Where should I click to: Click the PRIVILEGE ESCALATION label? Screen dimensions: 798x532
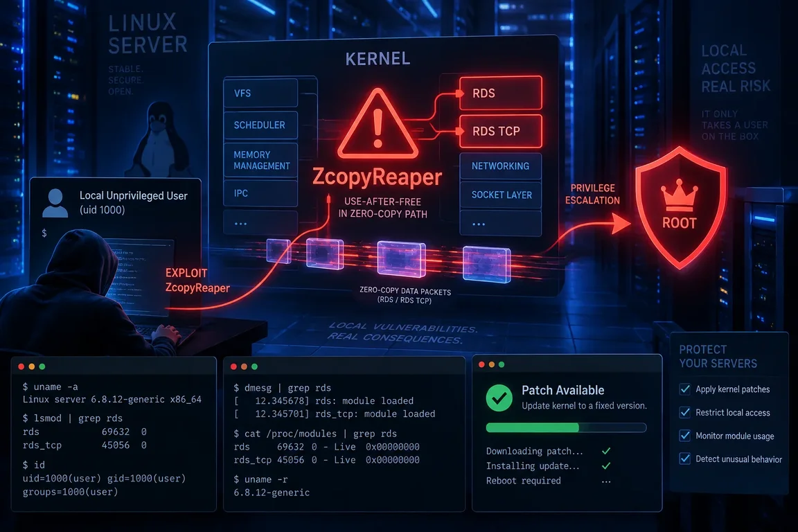click(592, 195)
